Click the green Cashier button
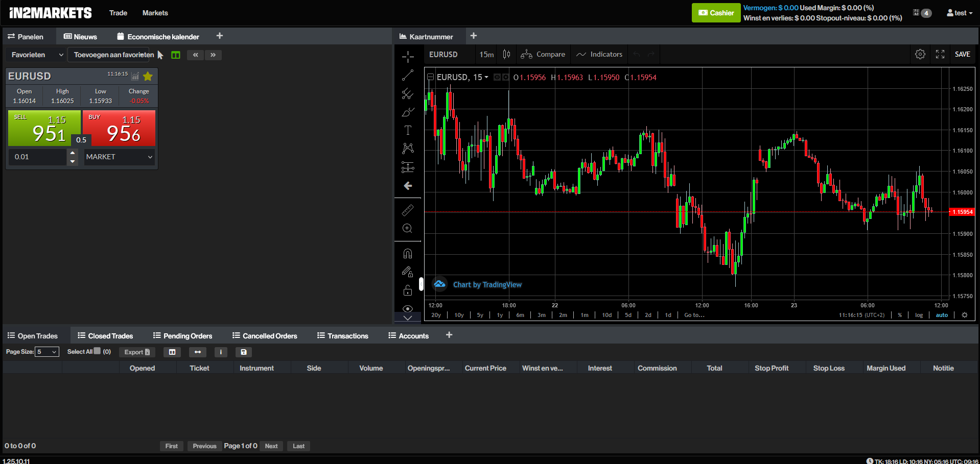Image resolution: width=980 pixels, height=464 pixels. click(715, 13)
